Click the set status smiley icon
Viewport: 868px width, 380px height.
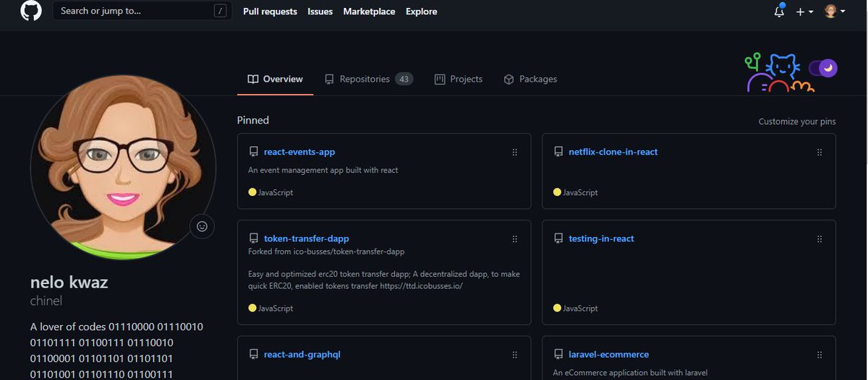(x=202, y=226)
